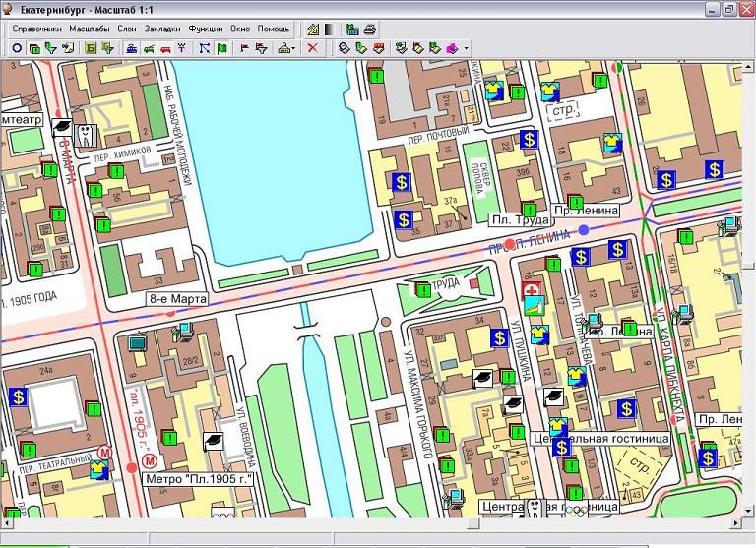Click the red cross pharmacy marker on map

coord(532,292)
